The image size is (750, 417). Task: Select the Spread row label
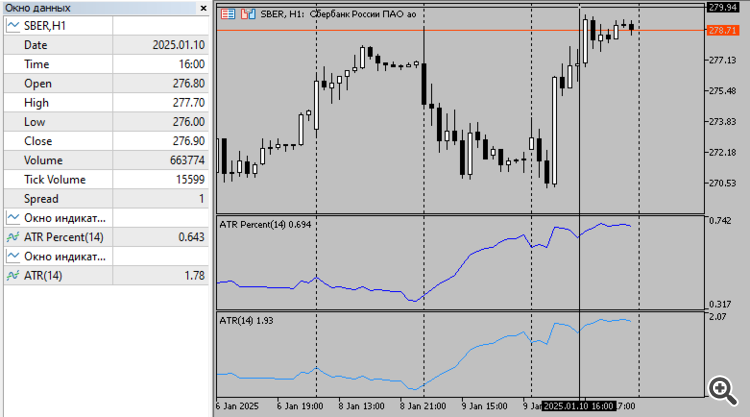(41, 199)
